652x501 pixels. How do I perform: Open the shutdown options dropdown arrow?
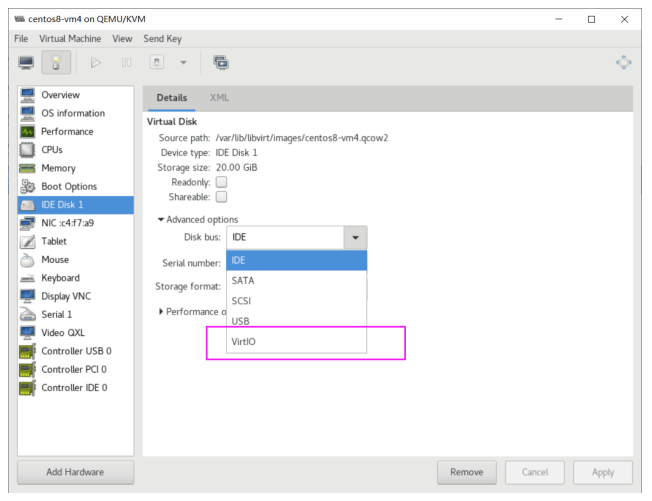[x=186, y=63]
